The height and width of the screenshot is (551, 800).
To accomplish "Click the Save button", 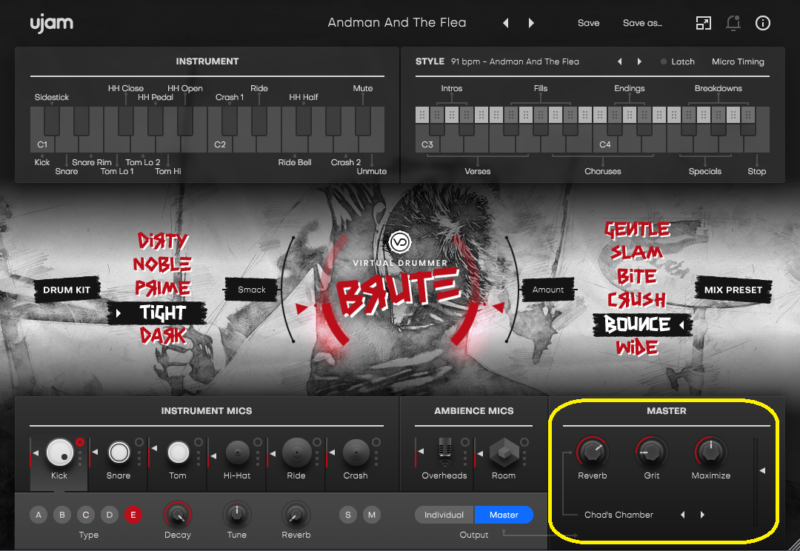I will pos(588,23).
